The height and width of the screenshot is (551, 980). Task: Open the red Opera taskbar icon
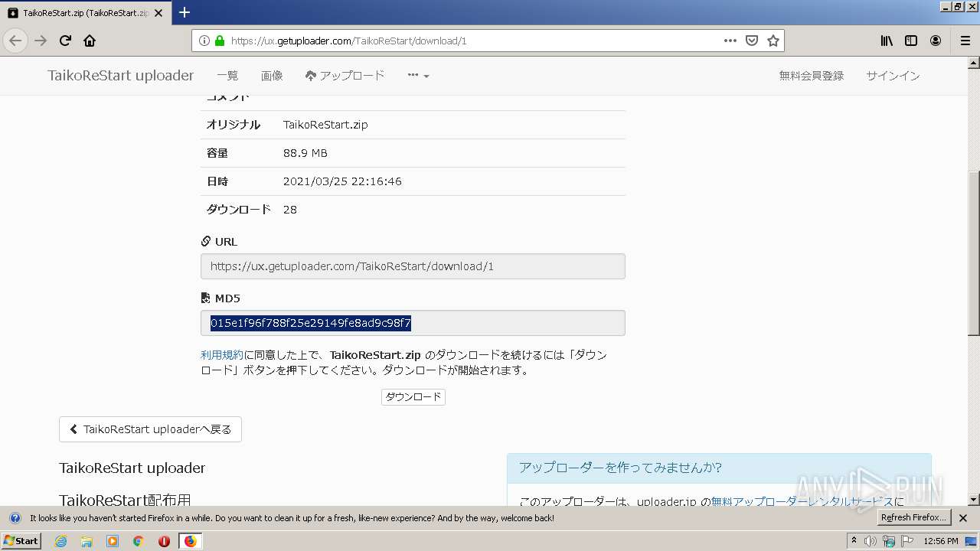pyautogui.click(x=164, y=541)
